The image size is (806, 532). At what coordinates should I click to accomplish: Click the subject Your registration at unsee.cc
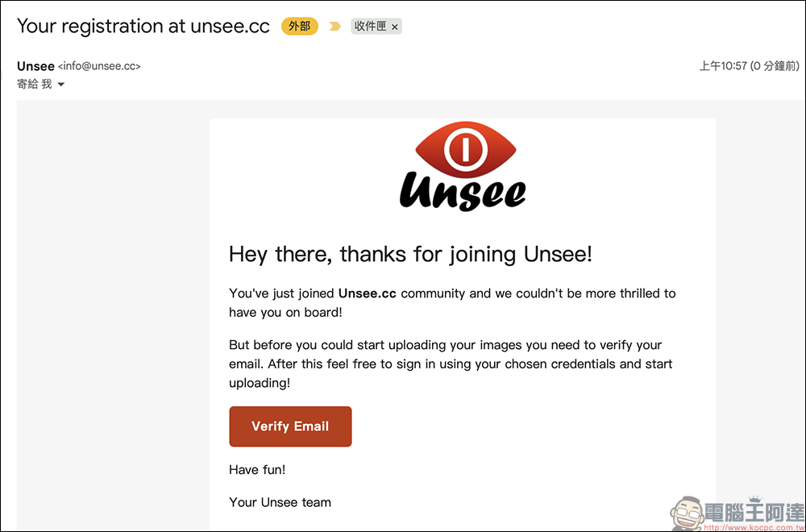coord(143,26)
